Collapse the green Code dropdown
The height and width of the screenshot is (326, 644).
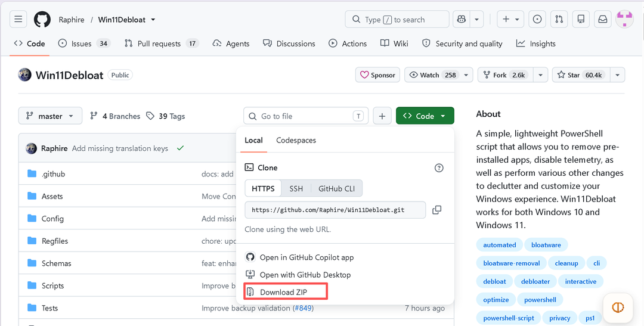tap(425, 116)
